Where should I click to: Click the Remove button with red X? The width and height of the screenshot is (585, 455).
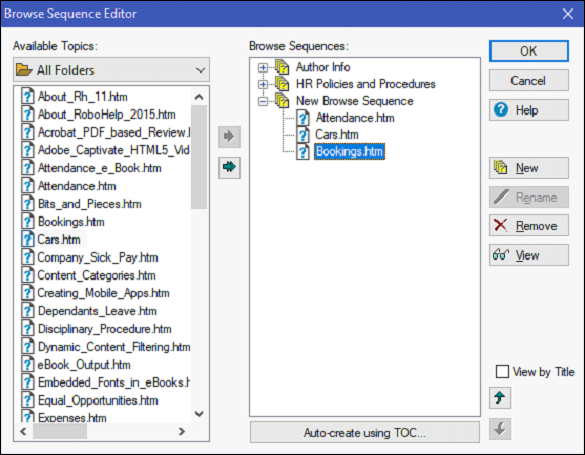coord(529,225)
